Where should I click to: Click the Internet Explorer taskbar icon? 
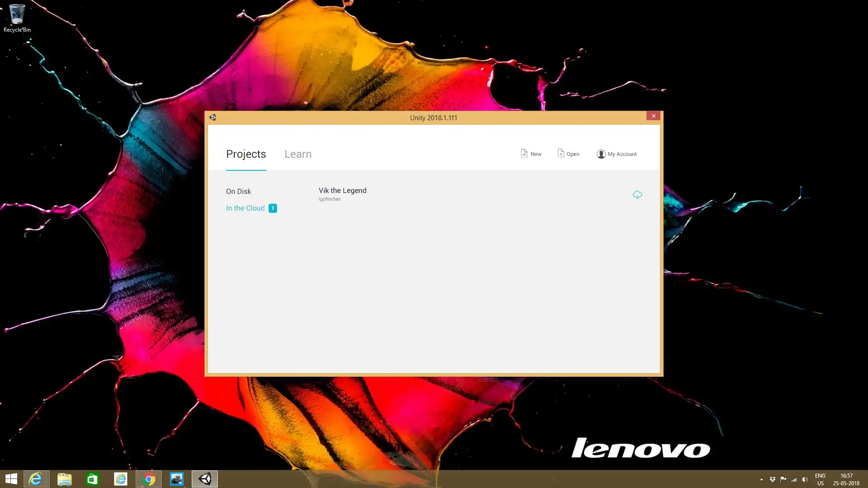36,479
